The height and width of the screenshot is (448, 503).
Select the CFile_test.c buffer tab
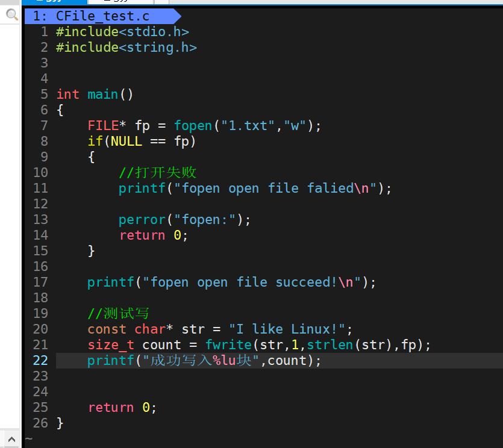(102, 16)
